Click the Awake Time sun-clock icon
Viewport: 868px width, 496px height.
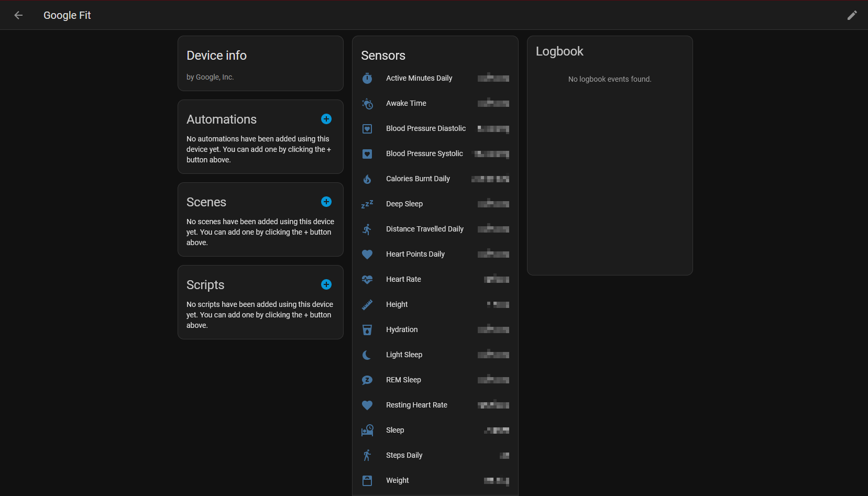coord(367,103)
